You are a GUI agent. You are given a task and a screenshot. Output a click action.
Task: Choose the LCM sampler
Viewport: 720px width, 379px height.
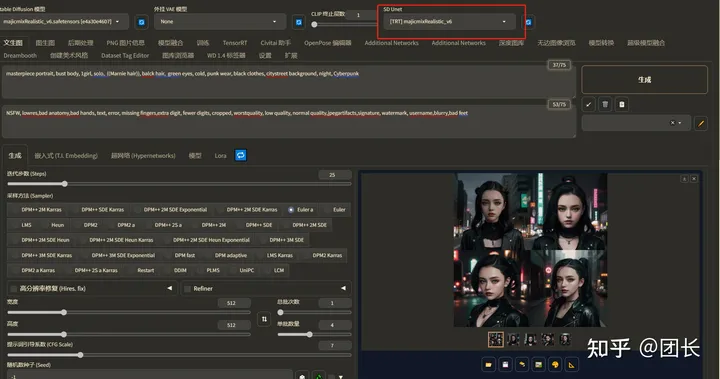point(275,270)
